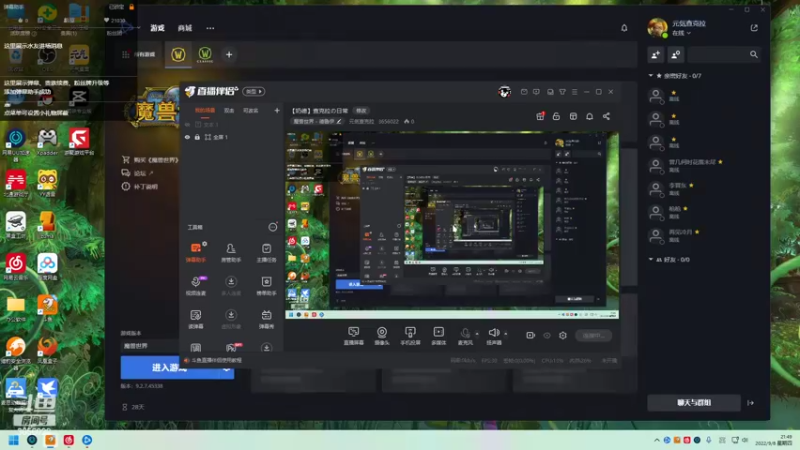
Task: Click the Battle.net notification bell icon
Action: [624, 28]
